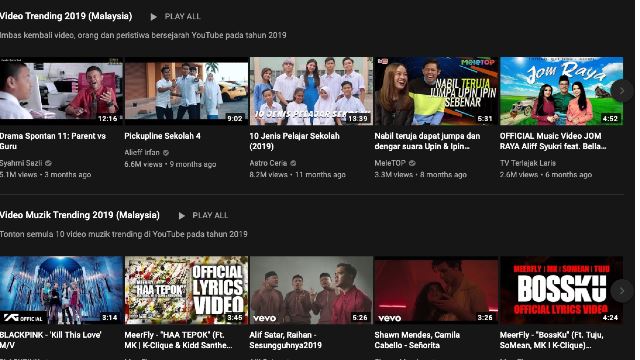
Task: Click 3:14 duration badge on BLACKPINK video
Action: [x=109, y=318]
